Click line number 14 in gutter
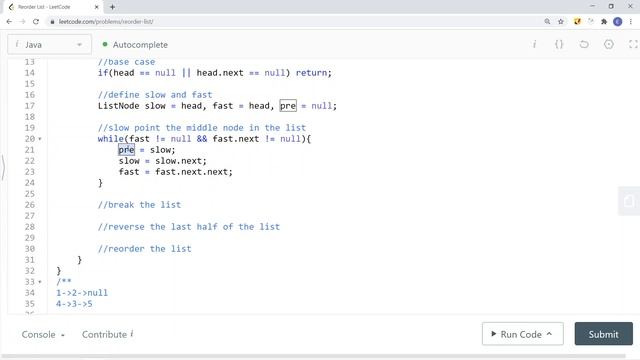The width and height of the screenshot is (640, 360). click(29, 73)
